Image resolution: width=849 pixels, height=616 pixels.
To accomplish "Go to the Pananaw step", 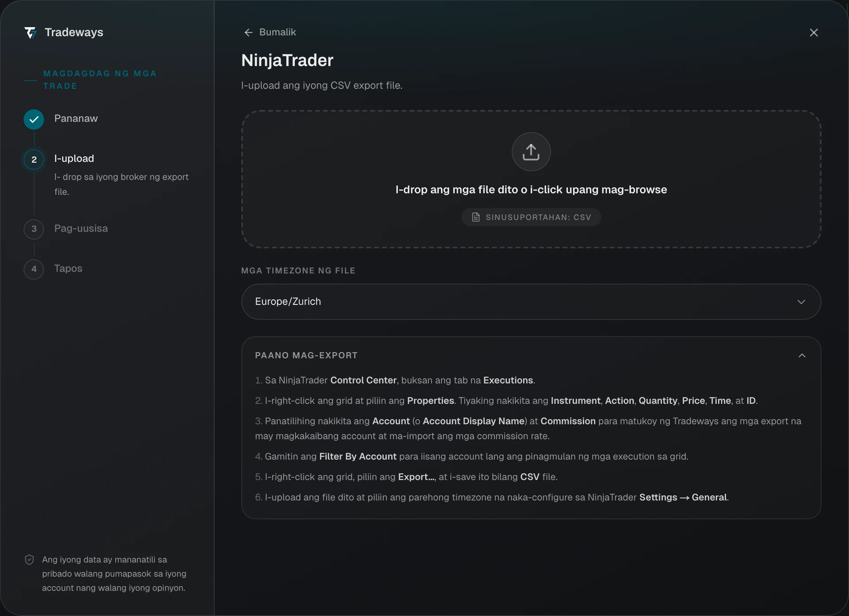I will pyautogui.click(x=76, y=118).
